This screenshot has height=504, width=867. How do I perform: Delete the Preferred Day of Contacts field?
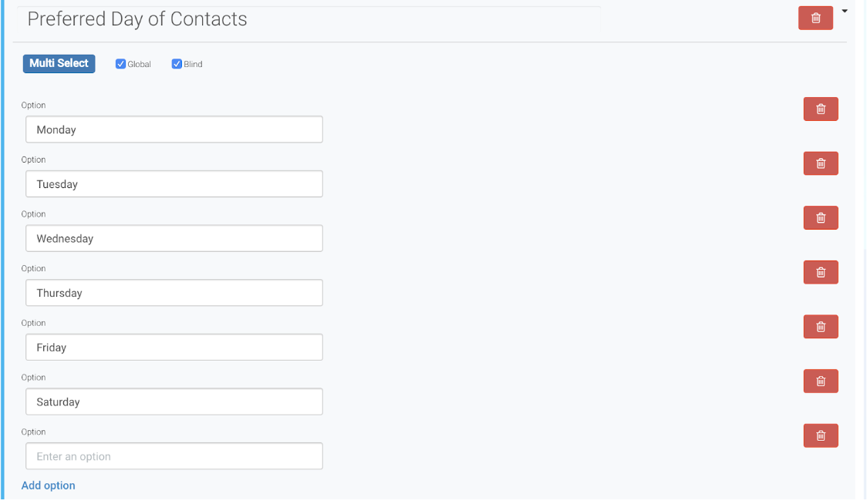point(815,18)
